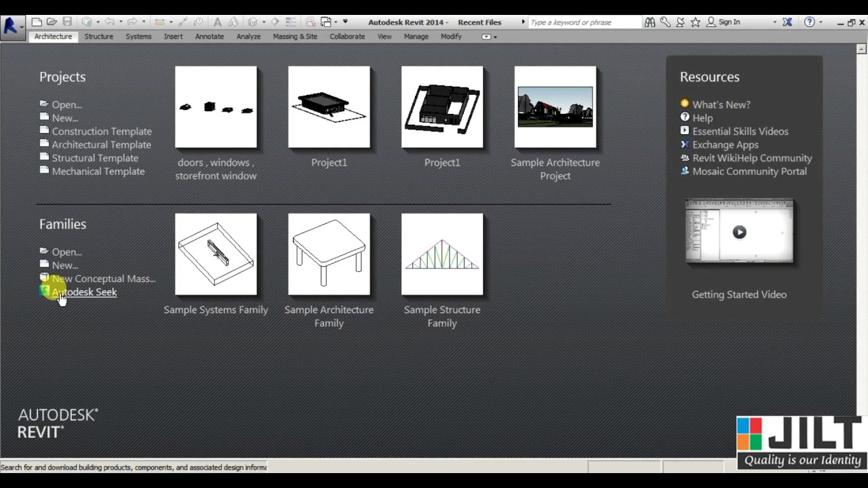Expand the 3D View dropdown arrow
Viewport: 868px width, 488px height.
[x=264, y=22]
